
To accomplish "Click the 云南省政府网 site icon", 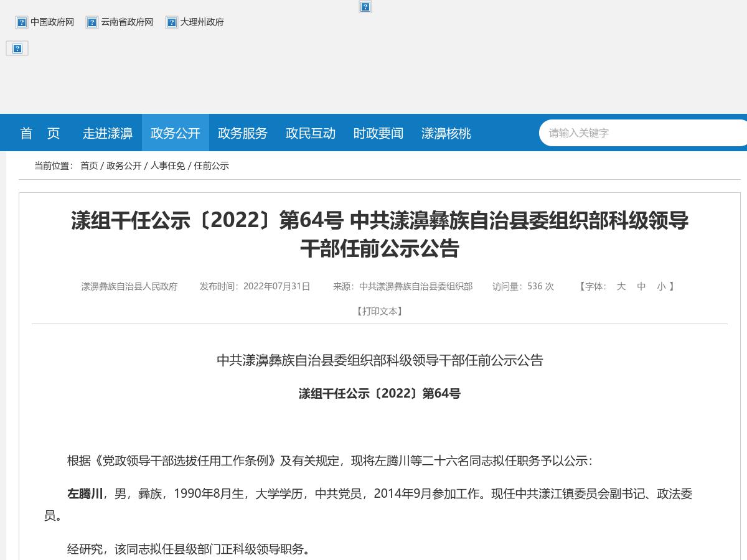I will (x=92, y=22).
